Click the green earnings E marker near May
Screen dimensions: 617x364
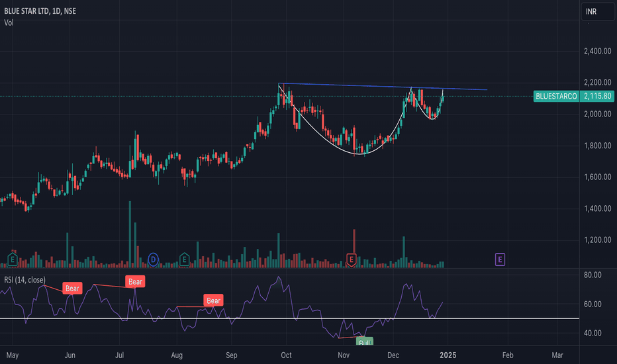pos(13,259)
